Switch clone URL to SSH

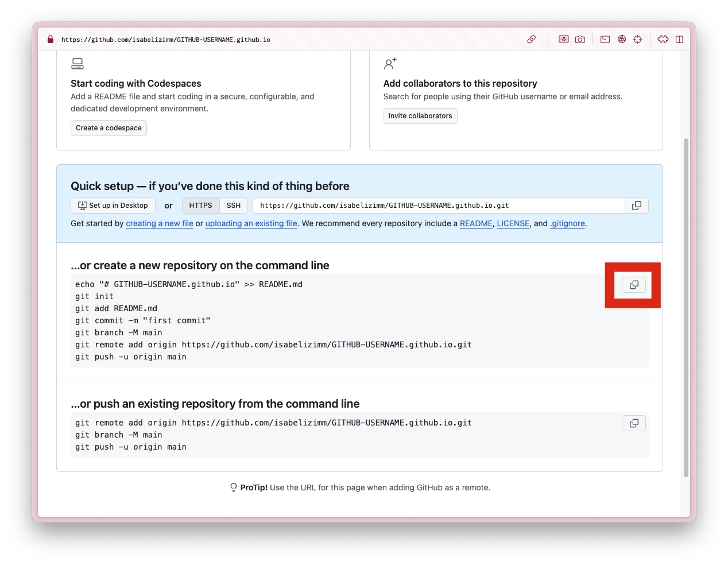click(234, 206)
